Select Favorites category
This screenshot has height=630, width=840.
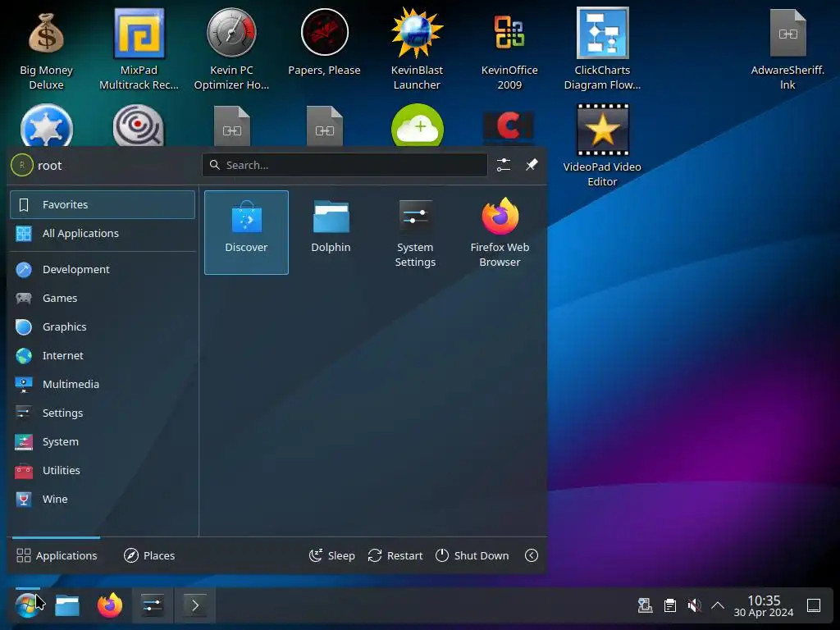pos(103,204)
